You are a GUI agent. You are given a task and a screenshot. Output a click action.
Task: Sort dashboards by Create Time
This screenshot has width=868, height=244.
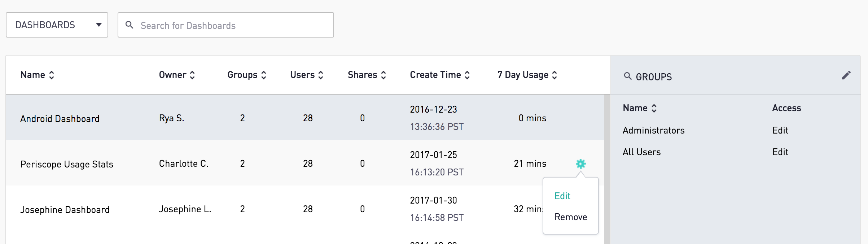(x=467, y=75)
